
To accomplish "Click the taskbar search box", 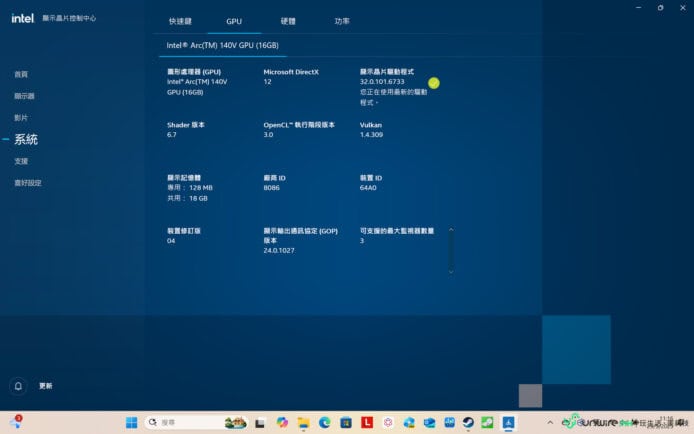I will [196, 423].
